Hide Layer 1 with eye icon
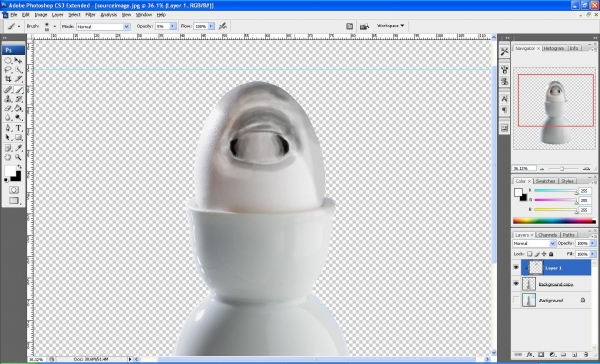This screenshot has height=364, width=600. point(516,268)
